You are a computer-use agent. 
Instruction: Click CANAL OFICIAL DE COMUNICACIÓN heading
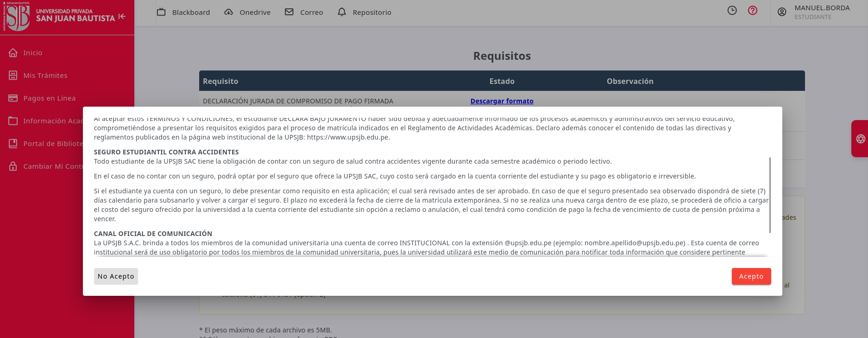tap(153, 234)
